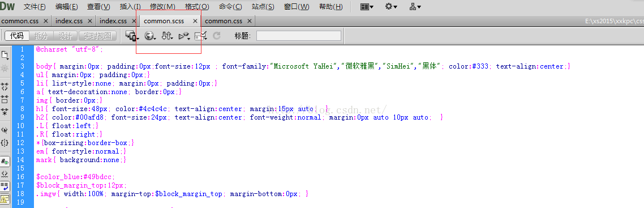Image resolution: width=644 pixels, height=208 pixels.
Task: Open the workspace layout dropdown
Action: click(367, 7)
